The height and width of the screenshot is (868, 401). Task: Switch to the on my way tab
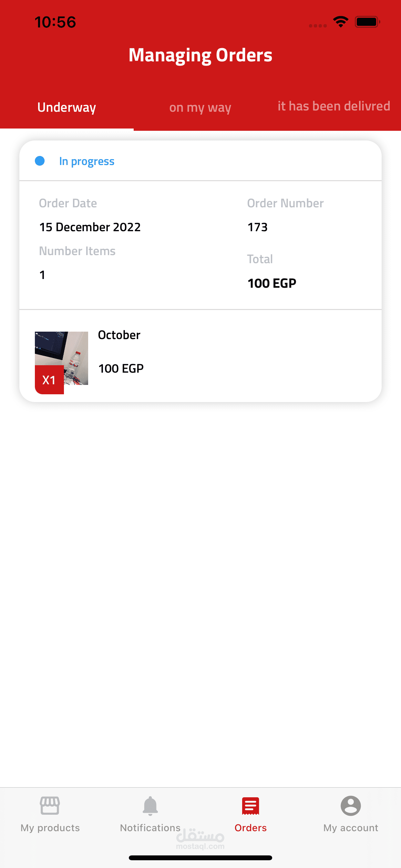[x=200, y=108]
